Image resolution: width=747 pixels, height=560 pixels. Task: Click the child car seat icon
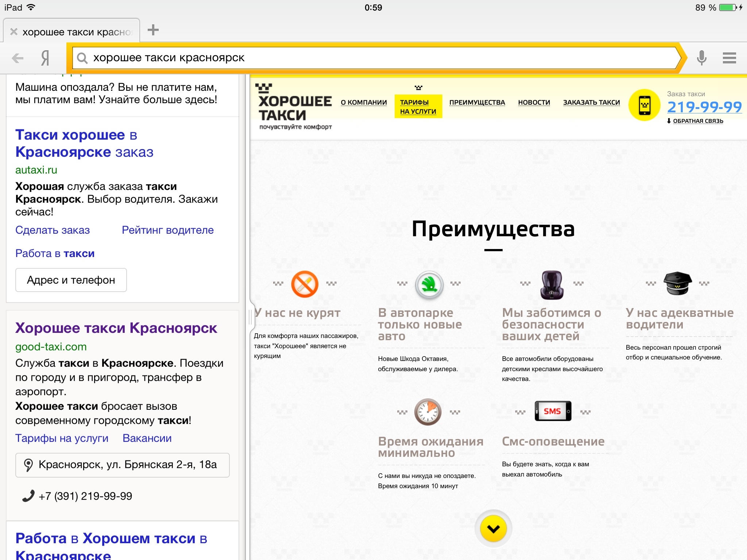[552, 285]
